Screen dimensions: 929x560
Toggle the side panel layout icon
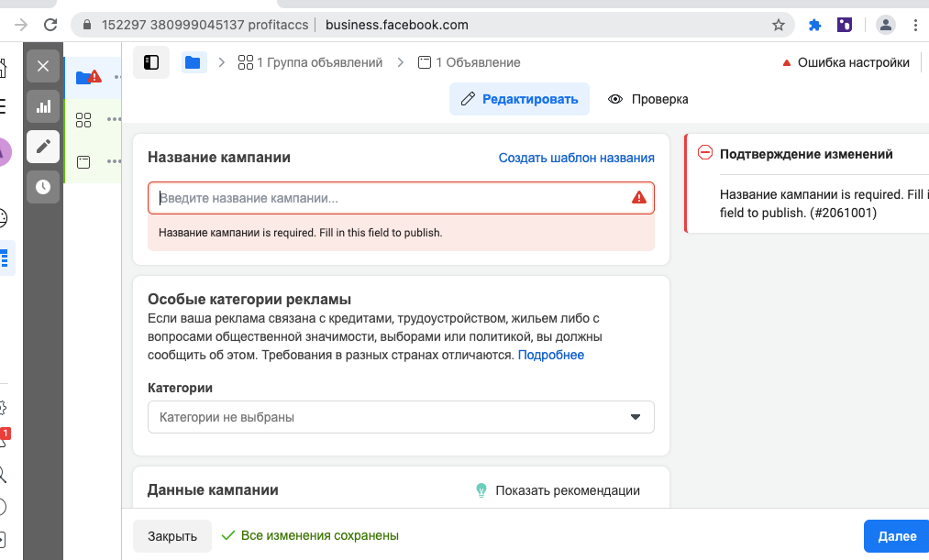pyautogui.click(x=151, y=62)
